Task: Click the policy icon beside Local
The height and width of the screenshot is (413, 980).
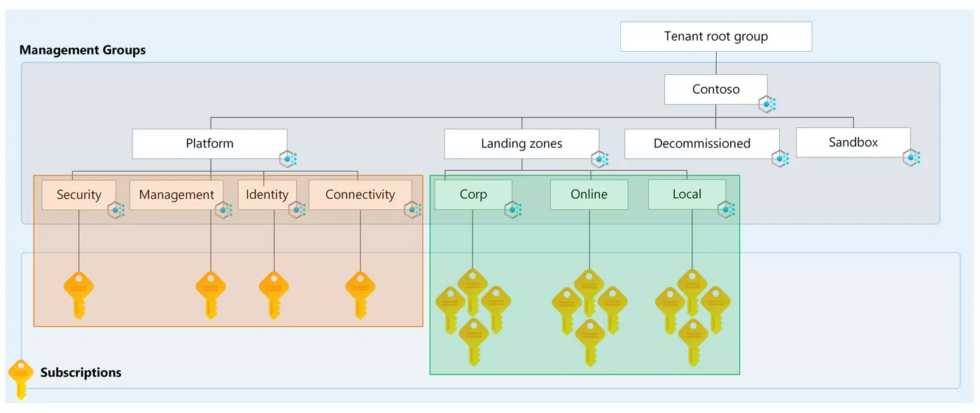Action: (727, 209)
